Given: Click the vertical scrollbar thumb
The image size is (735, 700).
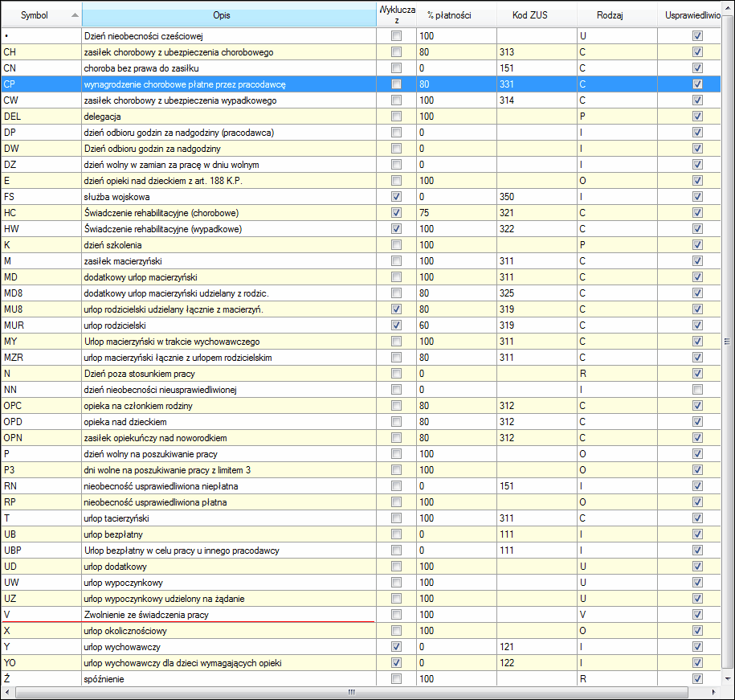Looking at the screenshot, I should 728,342.
